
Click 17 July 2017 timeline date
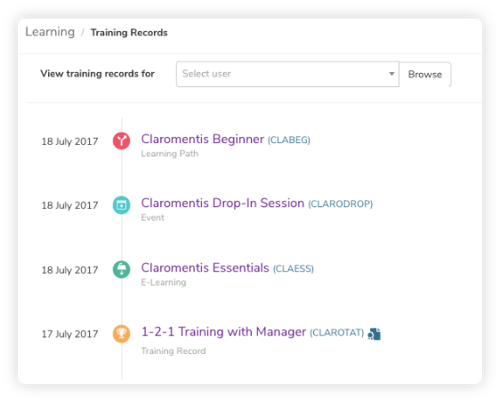[x=70, y=334]
